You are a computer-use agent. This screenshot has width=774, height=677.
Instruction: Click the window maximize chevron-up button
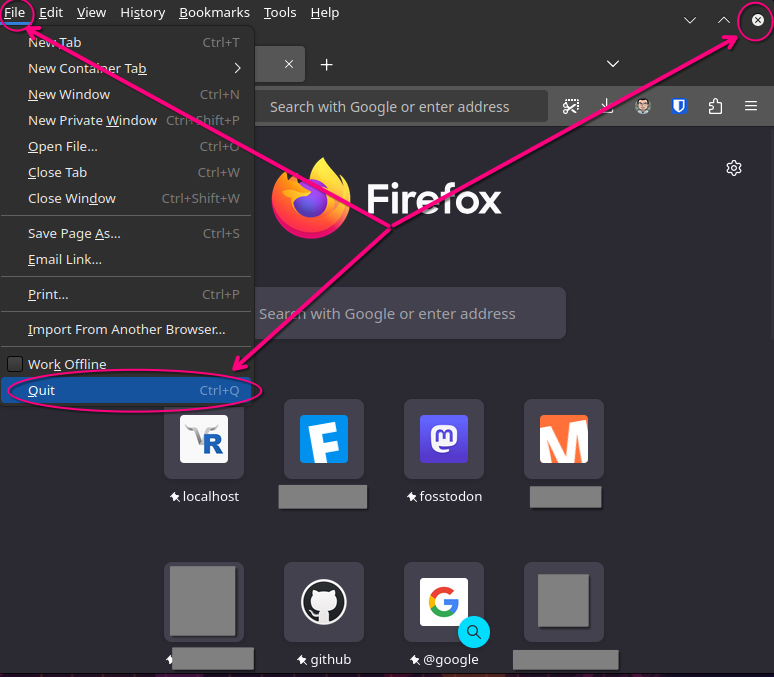724,20
